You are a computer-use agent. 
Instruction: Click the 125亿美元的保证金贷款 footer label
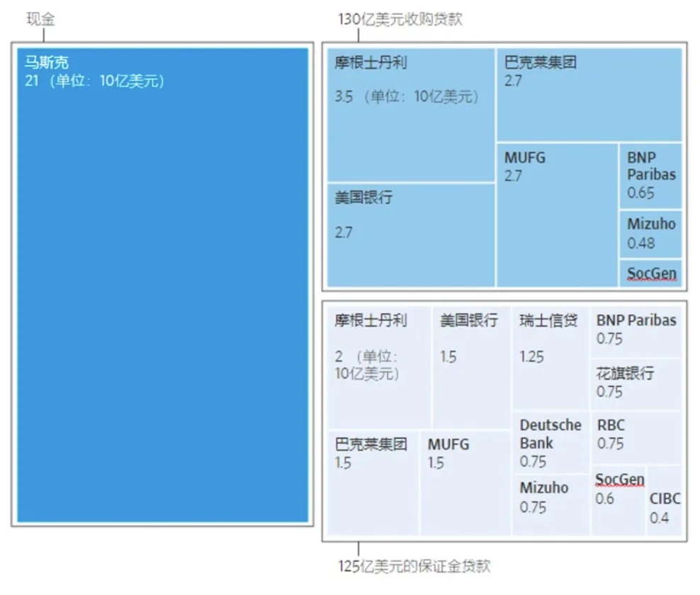point(414,566)
